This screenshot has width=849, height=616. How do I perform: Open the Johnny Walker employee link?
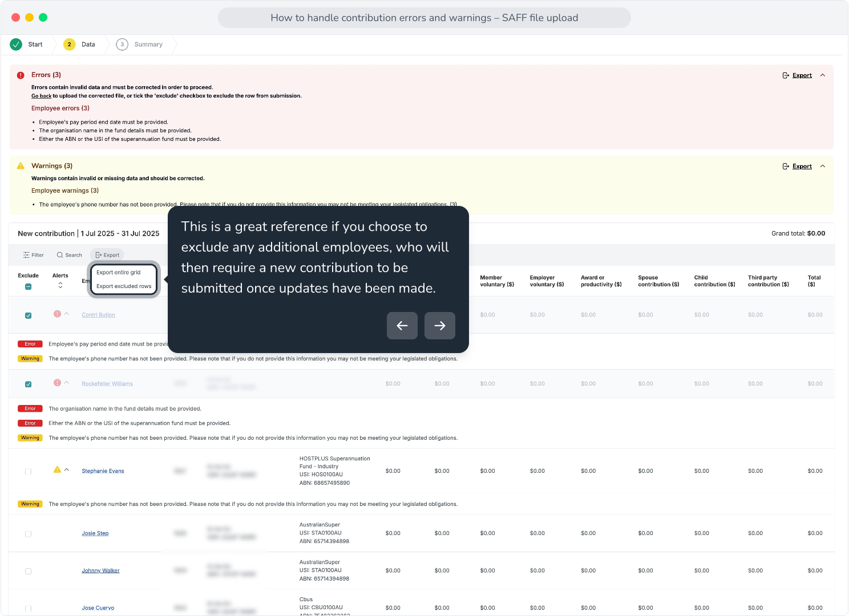click(x=100, y=570)
